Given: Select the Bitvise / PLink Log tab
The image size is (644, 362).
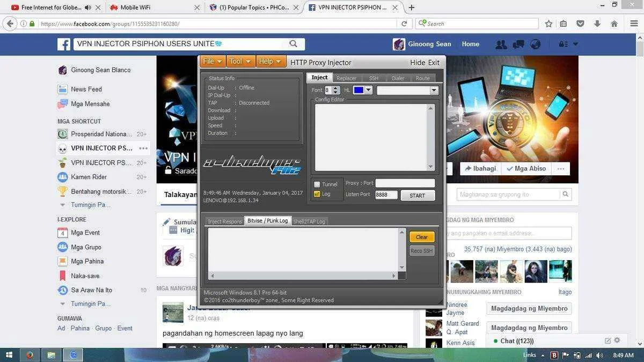Looking at the screenshot, I should (x=267, y=220).
